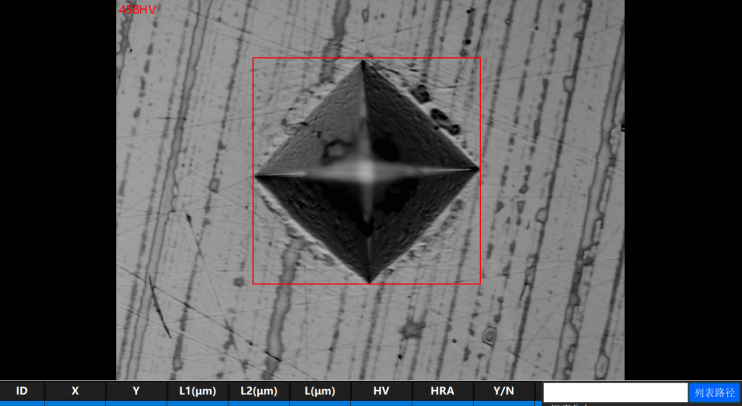This screenshot has height=406, width=742.
Task: Click the HV hardness column header
Action: tap(381, 391)
